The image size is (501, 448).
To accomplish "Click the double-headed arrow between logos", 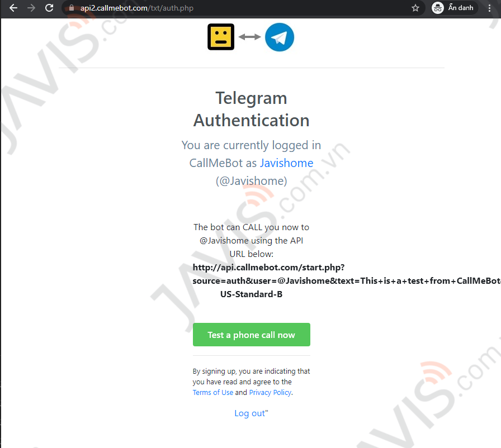I will 249,37.
